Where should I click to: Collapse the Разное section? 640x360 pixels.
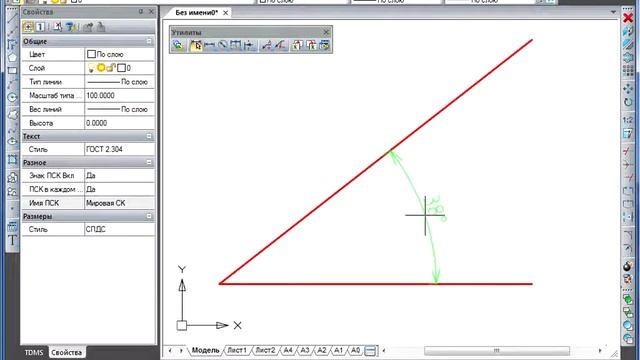tap(149, 162)
